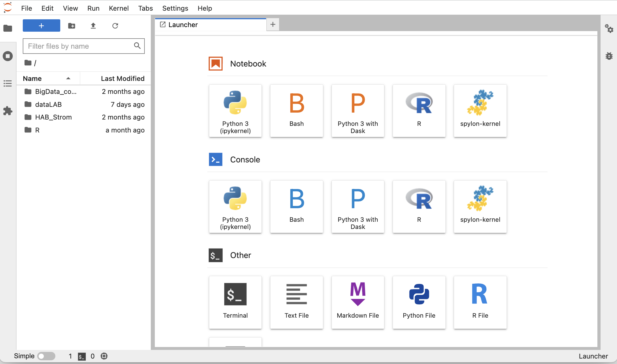Viewport: 617px width, 364px height.
Task: Select the Launcher tab
Action: pos(210,25)
